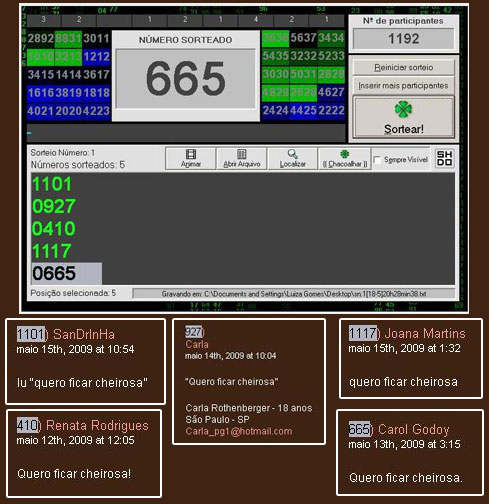Viewport: 489px width, 504px height.
Task: Click the SanDrInHa commenter name
Action: point(84,334)
